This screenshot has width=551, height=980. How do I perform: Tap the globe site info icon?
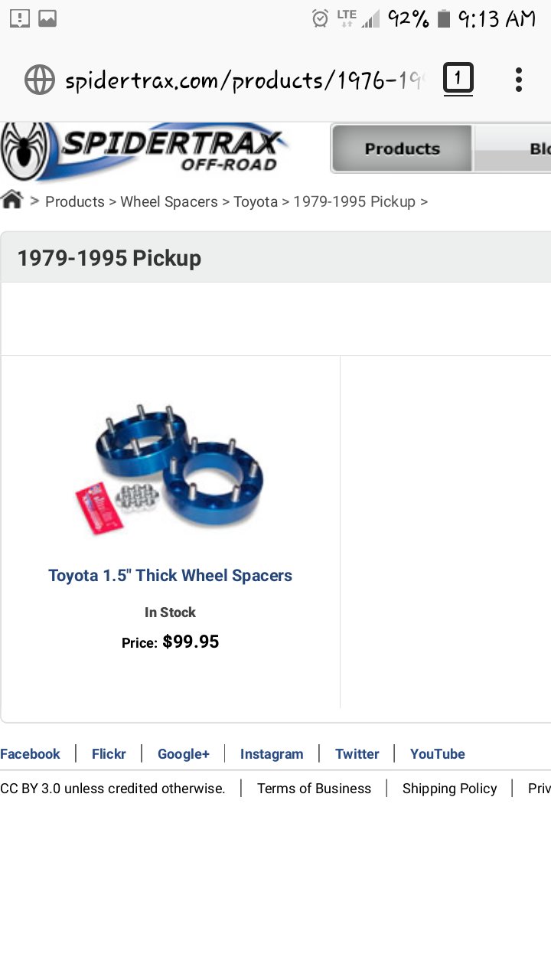(40, 80)
